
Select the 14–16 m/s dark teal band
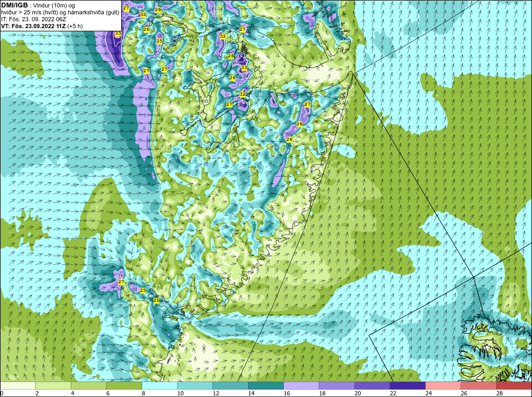pyautogui.click(x=266, y=386)
